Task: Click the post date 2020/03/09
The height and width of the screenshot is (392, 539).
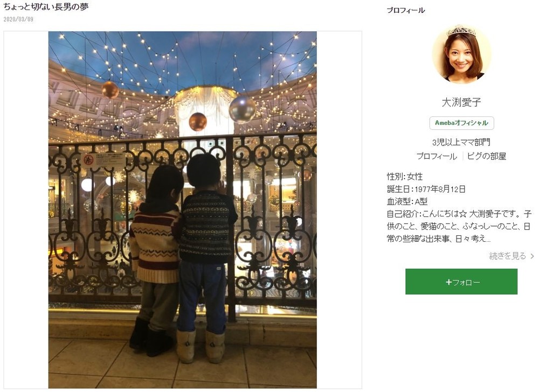Action: point(18,19)
